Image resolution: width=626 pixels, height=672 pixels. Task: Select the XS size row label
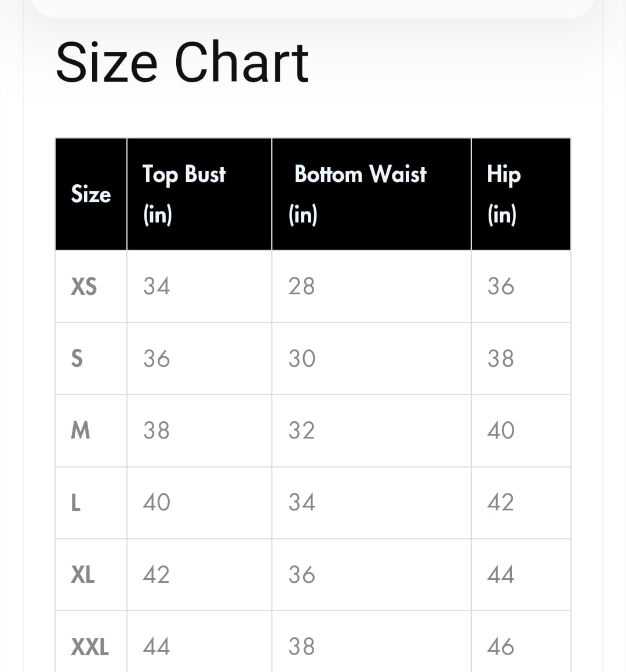84,286
